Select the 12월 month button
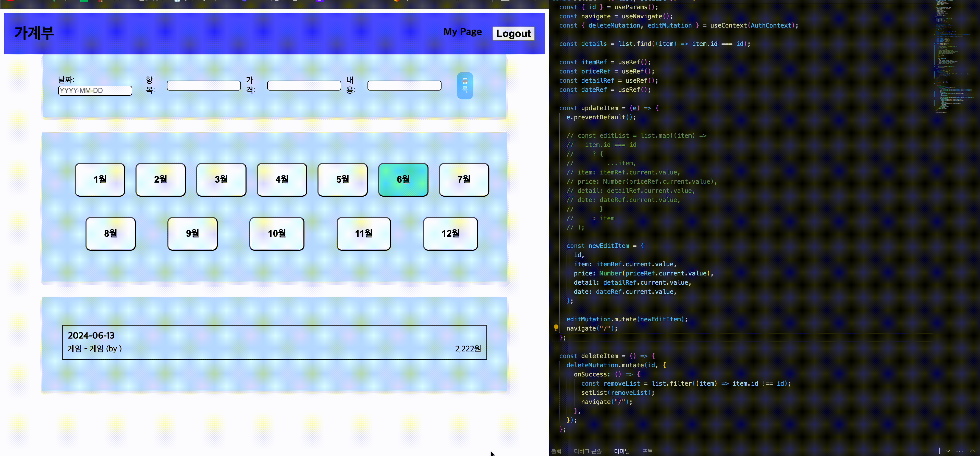Viewport: 980px width, 456px height. 450,234
